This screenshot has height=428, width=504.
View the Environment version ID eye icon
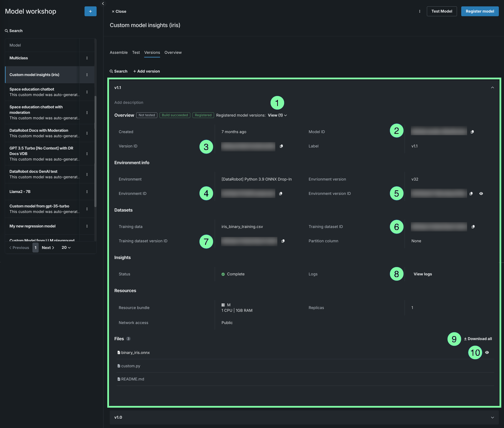pyautogui.click(x=481, y=193)
